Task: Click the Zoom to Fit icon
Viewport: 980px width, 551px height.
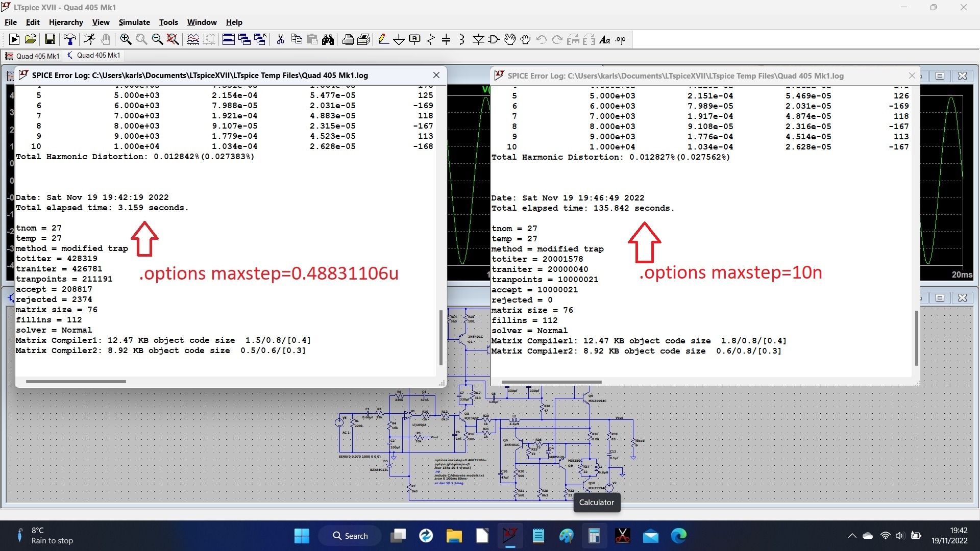Action: (x=173, y=39)
